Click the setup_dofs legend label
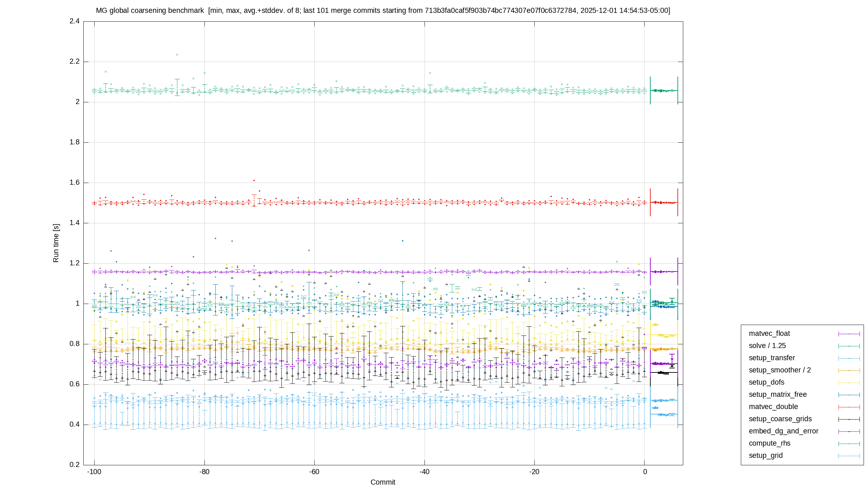 (x=766, y=382)
